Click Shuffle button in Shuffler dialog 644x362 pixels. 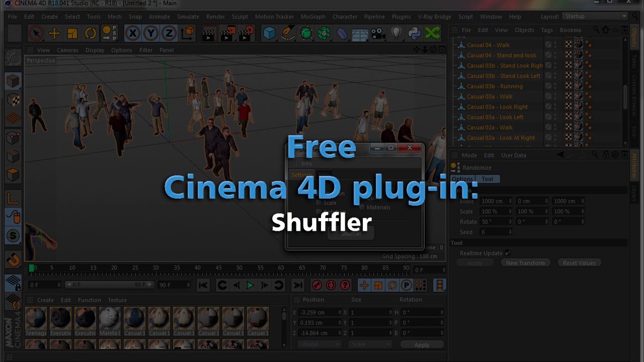[x=351, y=234]
